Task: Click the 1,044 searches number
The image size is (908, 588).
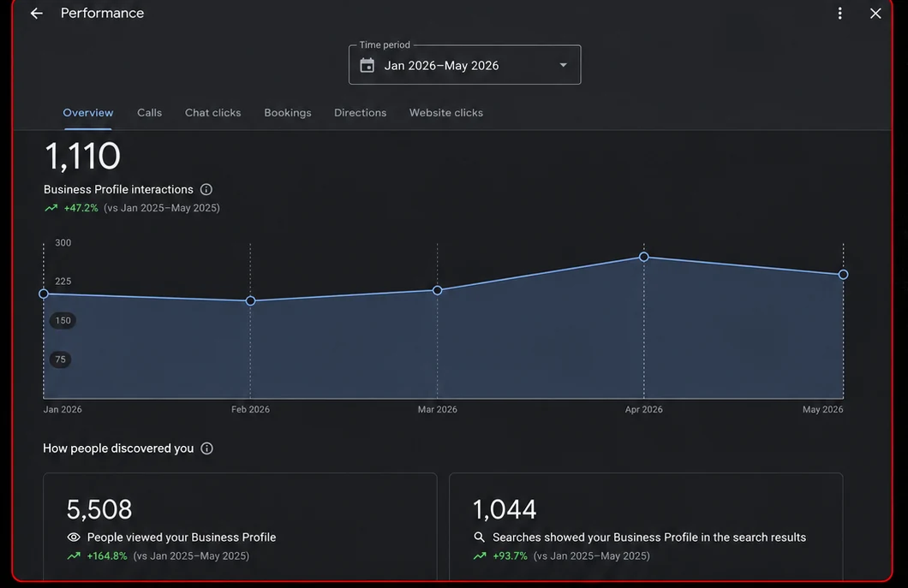Action: [x=505, y=510]
